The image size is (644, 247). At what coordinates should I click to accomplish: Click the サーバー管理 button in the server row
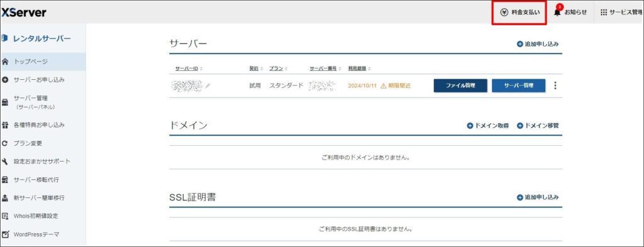(x=518, y=85)
